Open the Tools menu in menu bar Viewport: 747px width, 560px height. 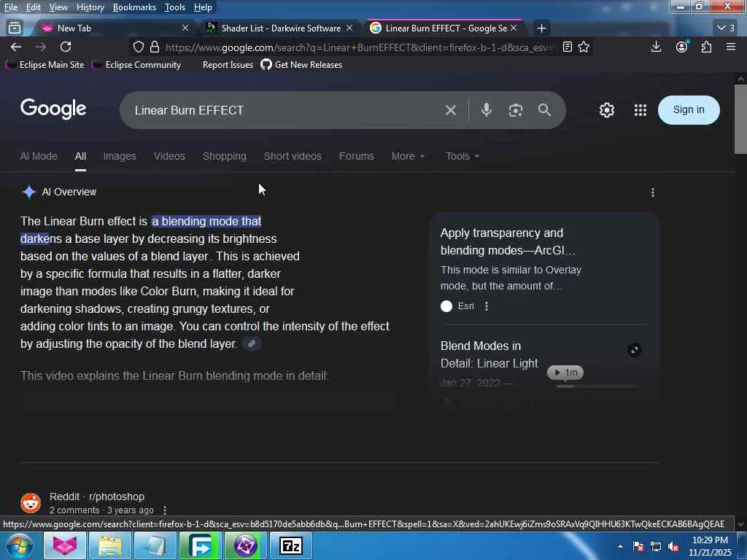(175, 7)
